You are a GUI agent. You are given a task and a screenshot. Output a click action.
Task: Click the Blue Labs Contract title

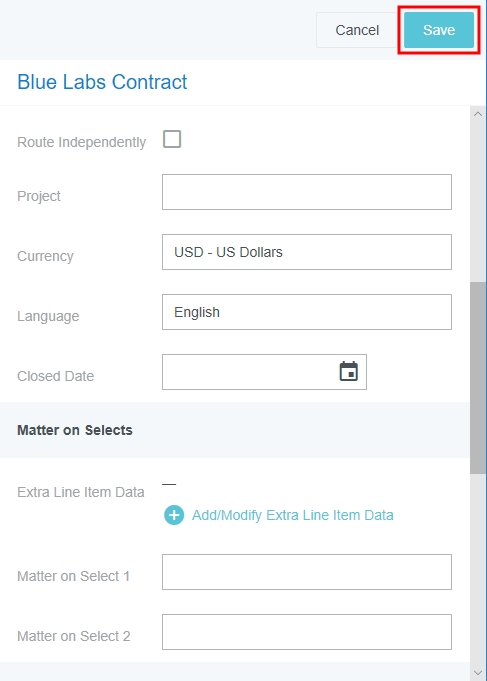point(102,82)
